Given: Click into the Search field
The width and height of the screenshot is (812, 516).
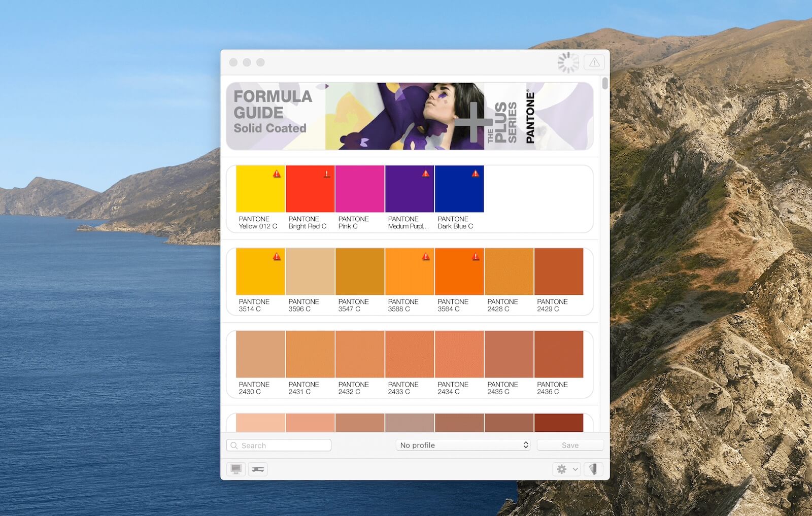Looking at the screenshot, I should tap(279, 445).
